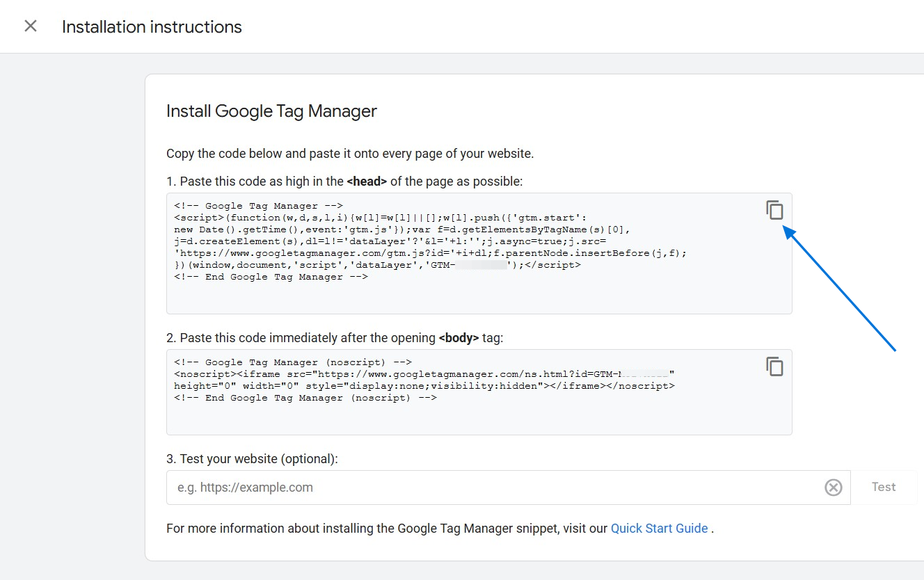Click the 'immediately after the opening body' instruction
Viewport: 924px width, 580px height.
click(335, 338)
